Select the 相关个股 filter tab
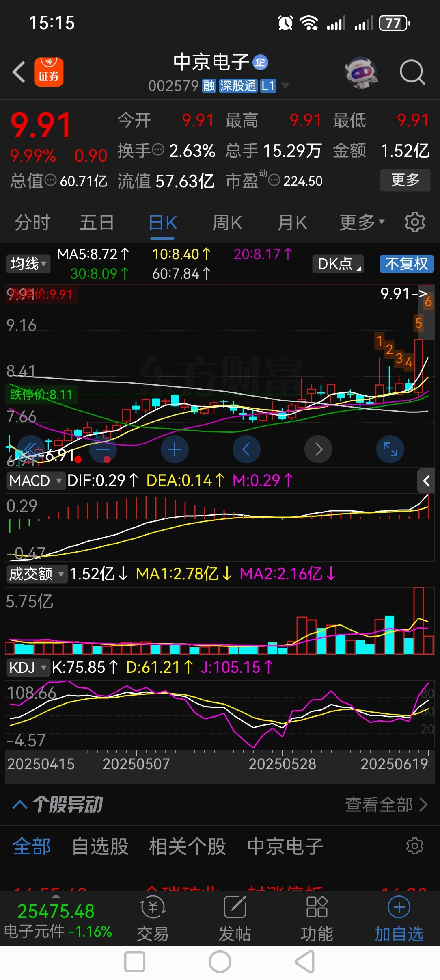Image resolution: width=440 pixels, height=980 pixels. [x=187, y=847]
